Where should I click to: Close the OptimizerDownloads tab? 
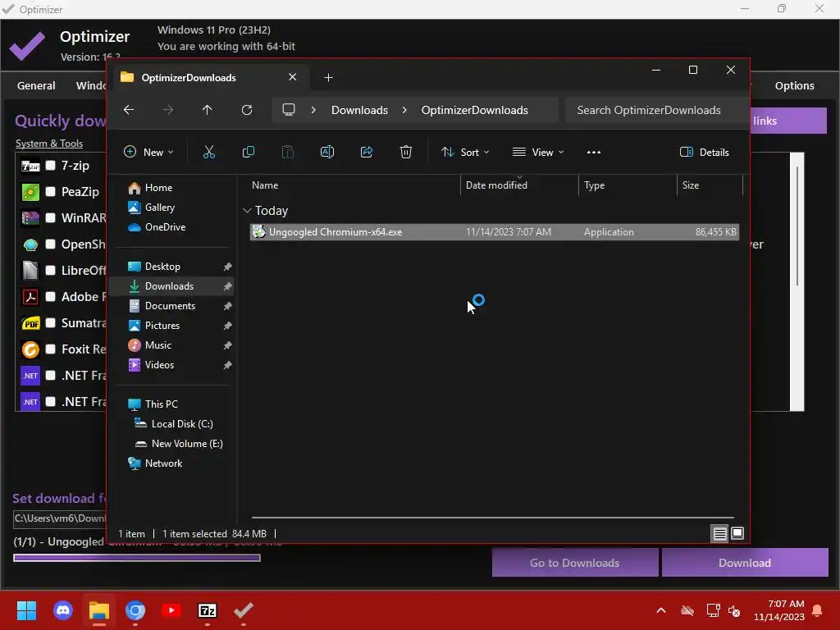coord(293,77)
